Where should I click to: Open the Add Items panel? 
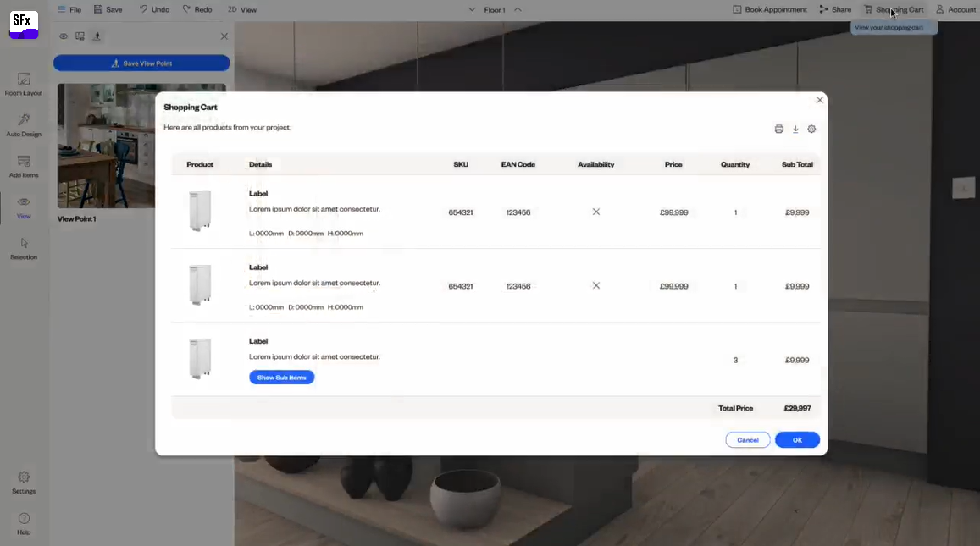pyautogui.click(x=24, y=165)
